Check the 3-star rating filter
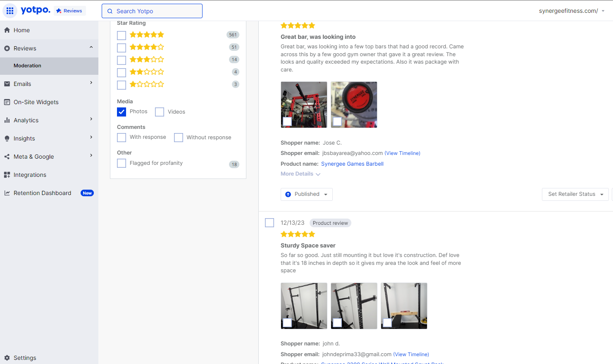613x364 pixels. pos(122,60)
